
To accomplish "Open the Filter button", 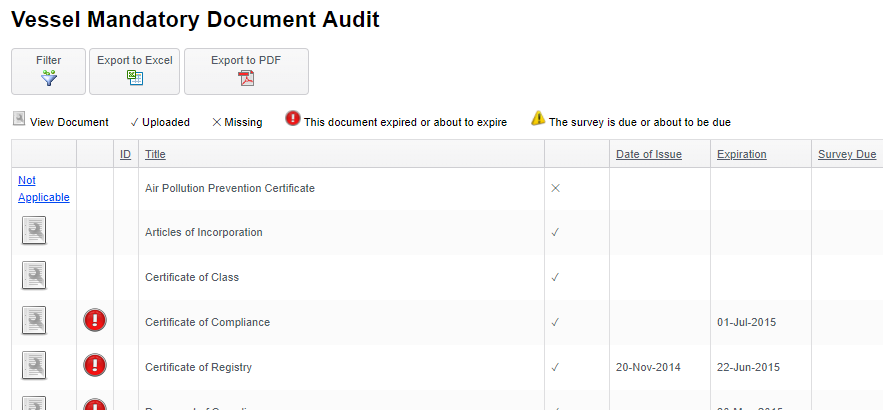I will tap(48, 72).
